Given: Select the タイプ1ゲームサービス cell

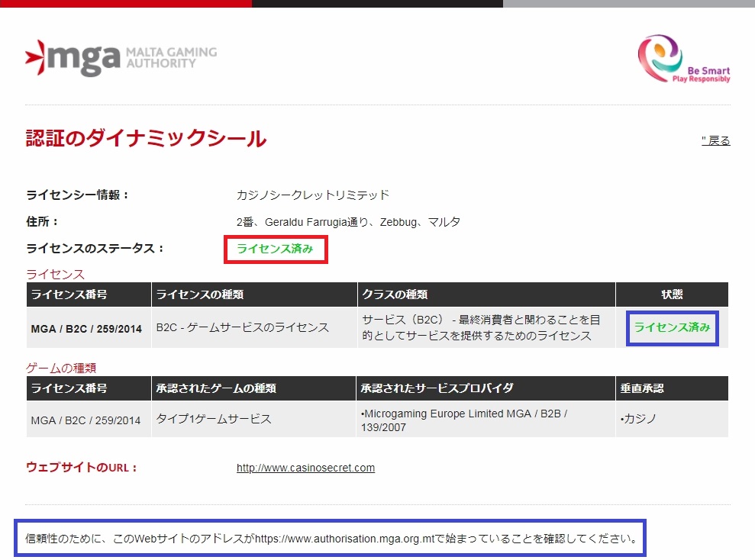Looking at the screenshot, I should (x=253, y=420).
